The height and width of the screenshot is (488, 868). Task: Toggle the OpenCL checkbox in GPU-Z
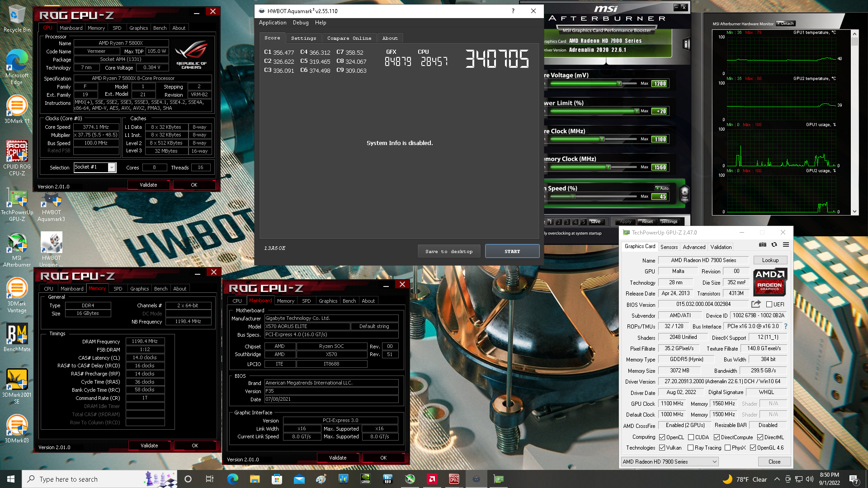pyautogui.click(x=662, y=437)
